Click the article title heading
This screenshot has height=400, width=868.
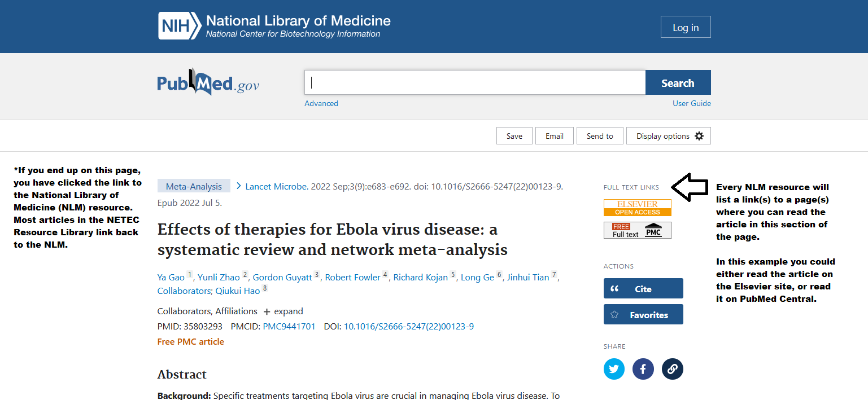pyautogui.click(x=333, y=240)
